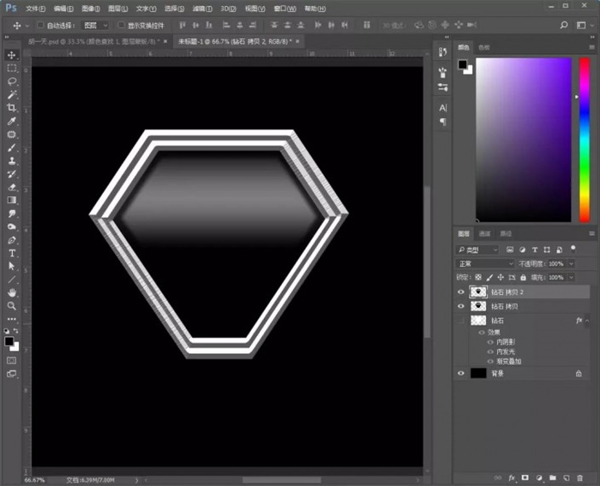Screen dimensions: 600x486
Task: Open the 不透明度 opacity dropdown arrow
Action: (x=573, y=263)
